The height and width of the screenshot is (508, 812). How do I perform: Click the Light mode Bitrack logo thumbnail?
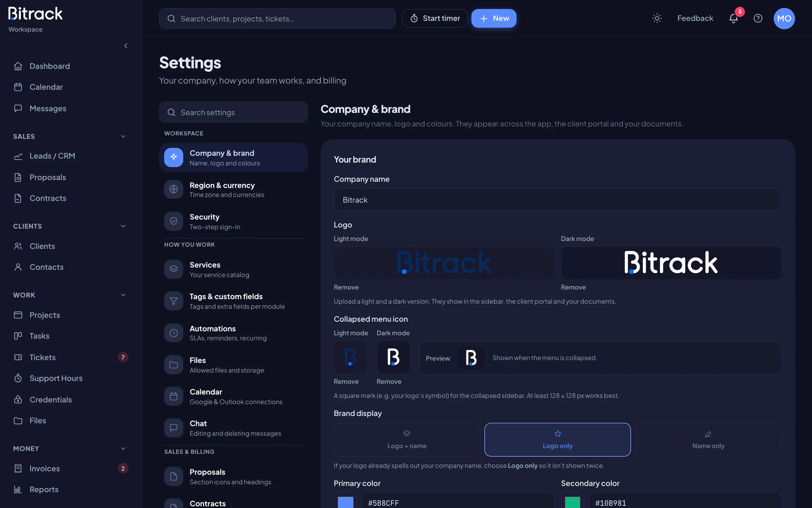pos(444,263)
